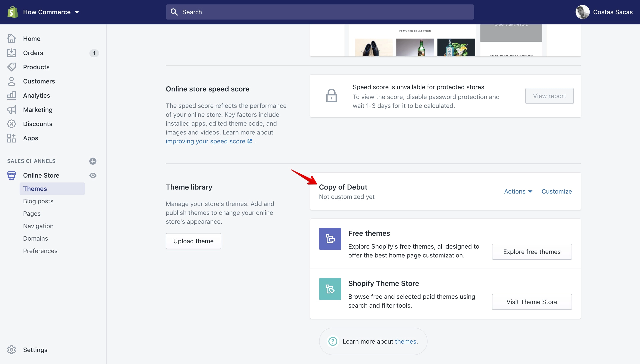Image resolution: width=640 pixels, height=364 pixels.
Task: Click the Free themes purple icon
Action: (x=330, y=239)
